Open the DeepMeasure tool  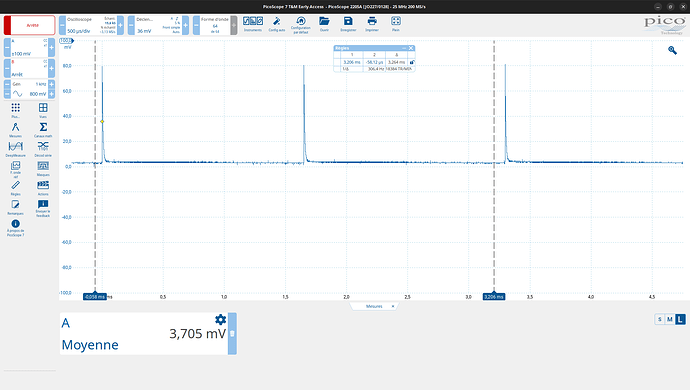pyautogui.click(x=15, y=149)
